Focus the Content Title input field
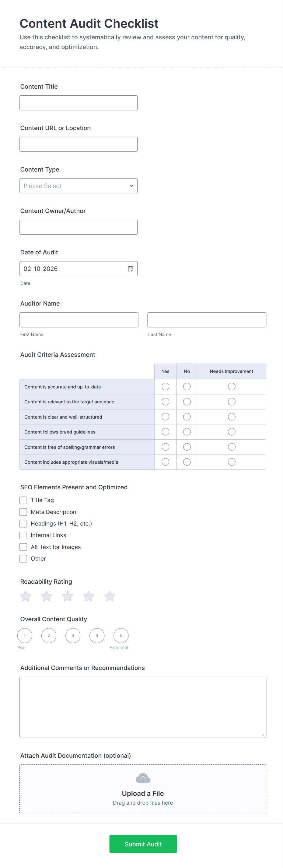The image size is (283, 868). point(79,103)
